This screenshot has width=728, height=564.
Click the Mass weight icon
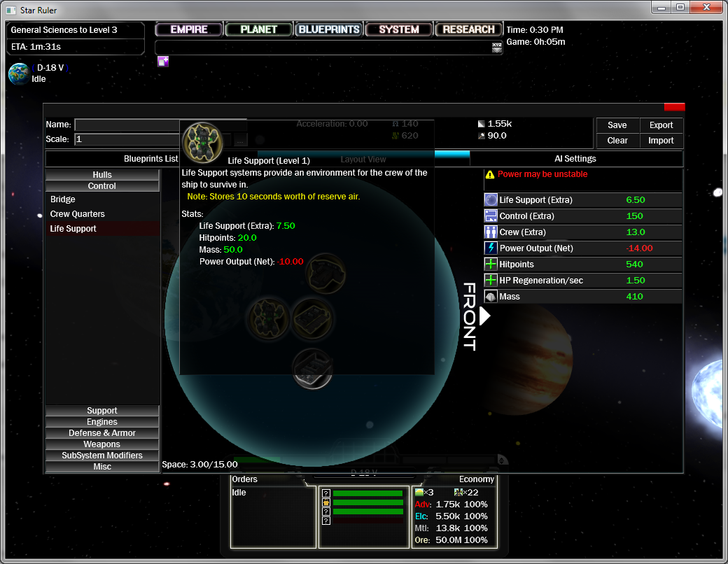(491, 296)
